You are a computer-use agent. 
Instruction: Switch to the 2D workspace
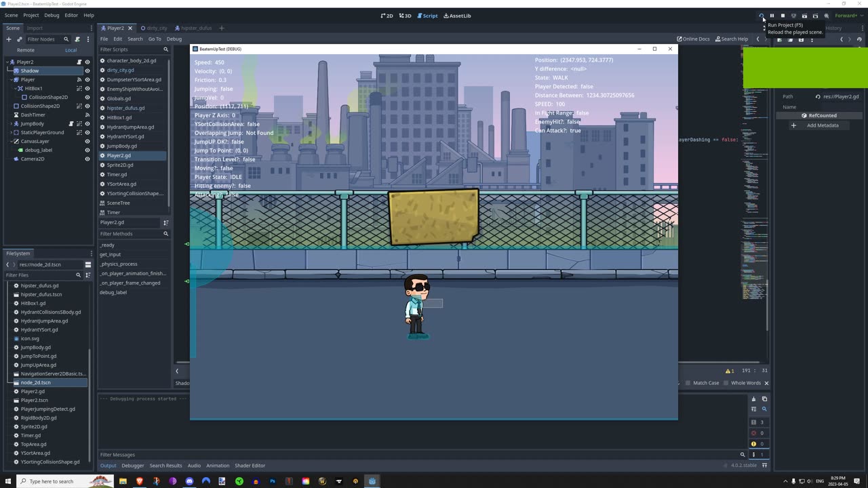click(x=387, y=16)
